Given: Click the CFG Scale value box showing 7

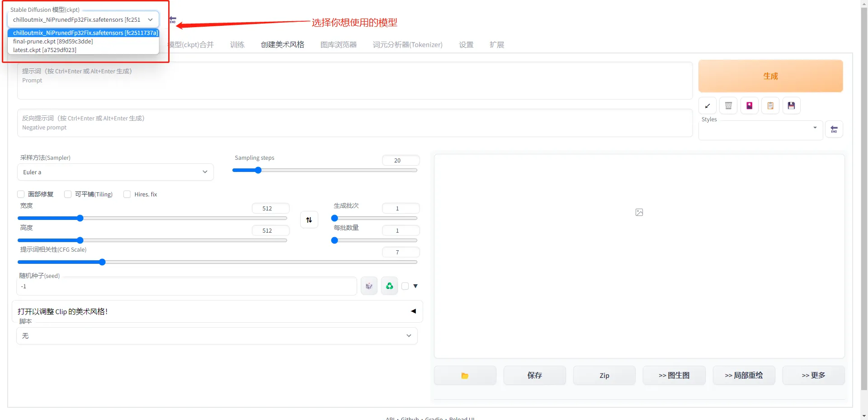Looking at the screenshot, I should tap(401, 252).
